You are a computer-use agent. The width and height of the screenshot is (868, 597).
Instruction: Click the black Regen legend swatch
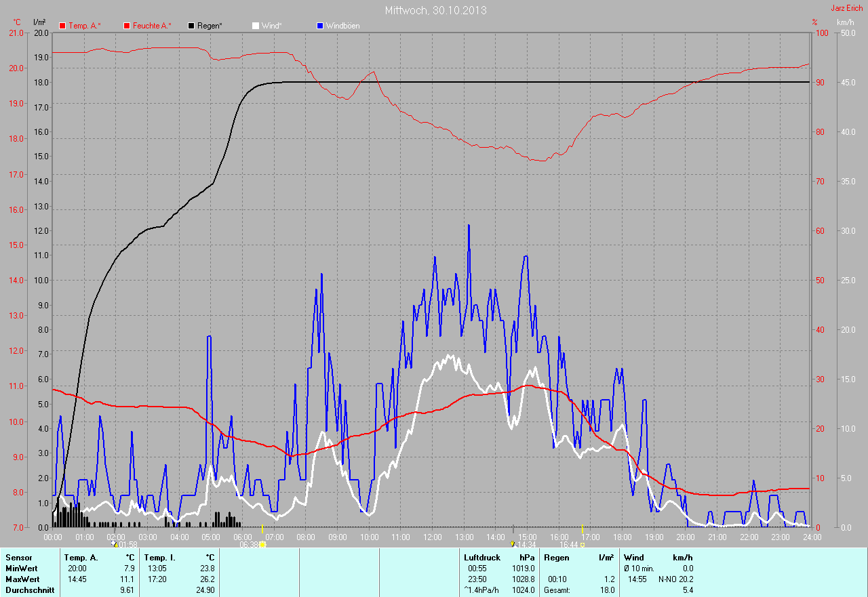(192, 26)
